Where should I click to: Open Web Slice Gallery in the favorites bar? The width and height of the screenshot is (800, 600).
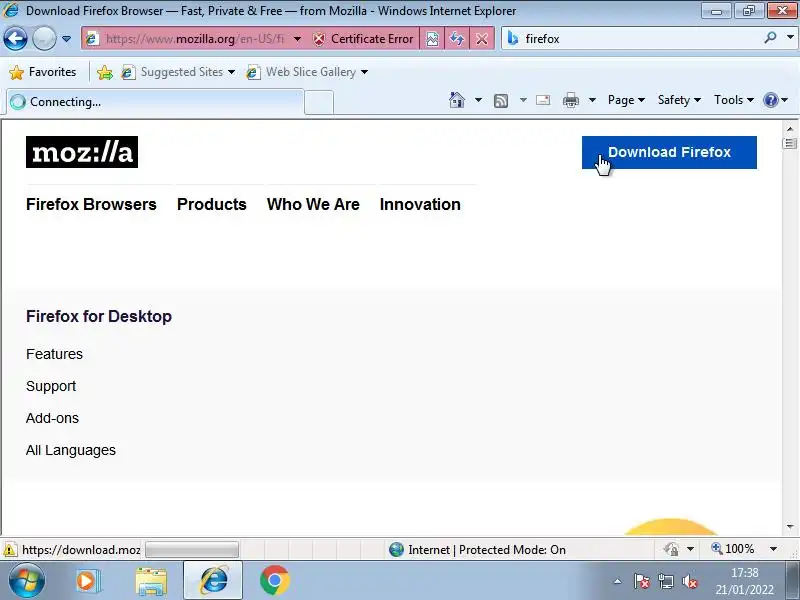[x=307, y=72]
